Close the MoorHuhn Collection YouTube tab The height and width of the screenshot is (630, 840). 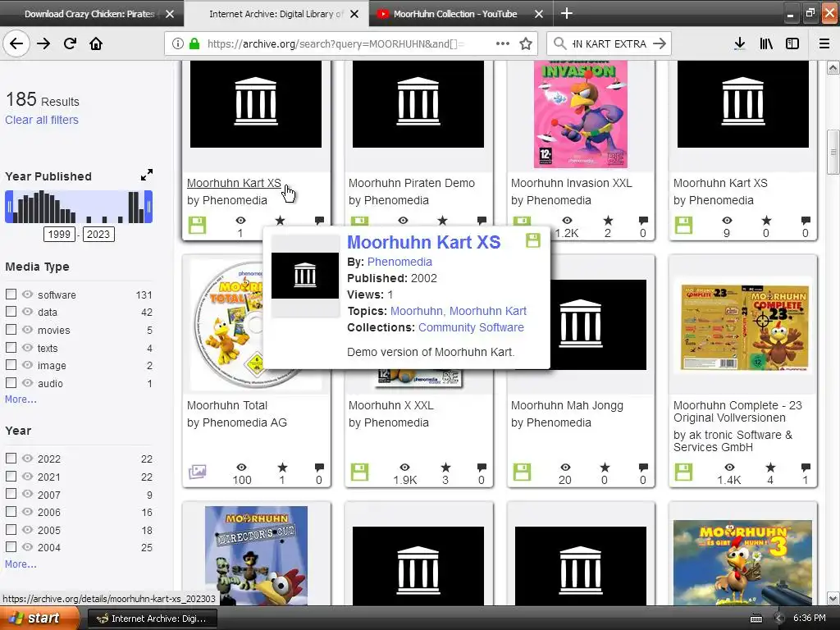539,14
